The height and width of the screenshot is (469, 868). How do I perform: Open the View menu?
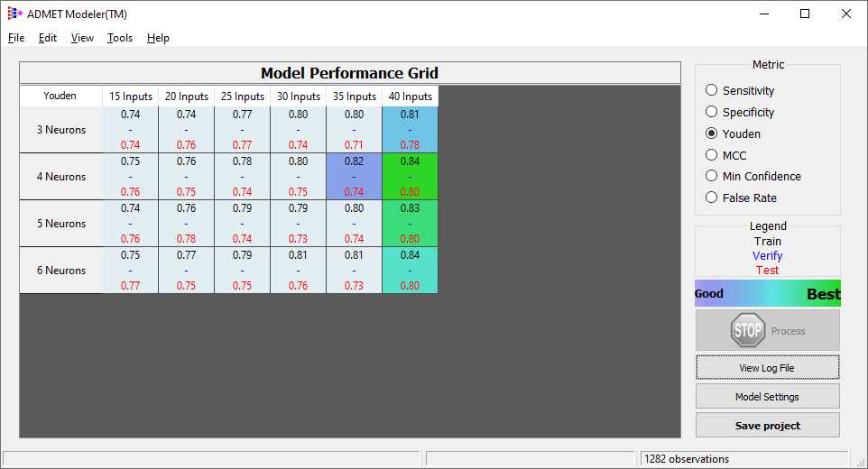(82, 38)
